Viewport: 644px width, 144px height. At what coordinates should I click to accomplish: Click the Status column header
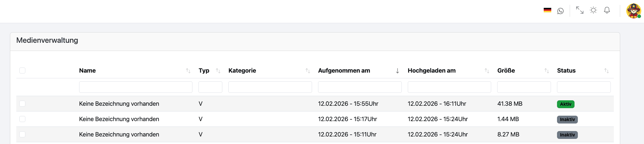(x=566, y=70)
